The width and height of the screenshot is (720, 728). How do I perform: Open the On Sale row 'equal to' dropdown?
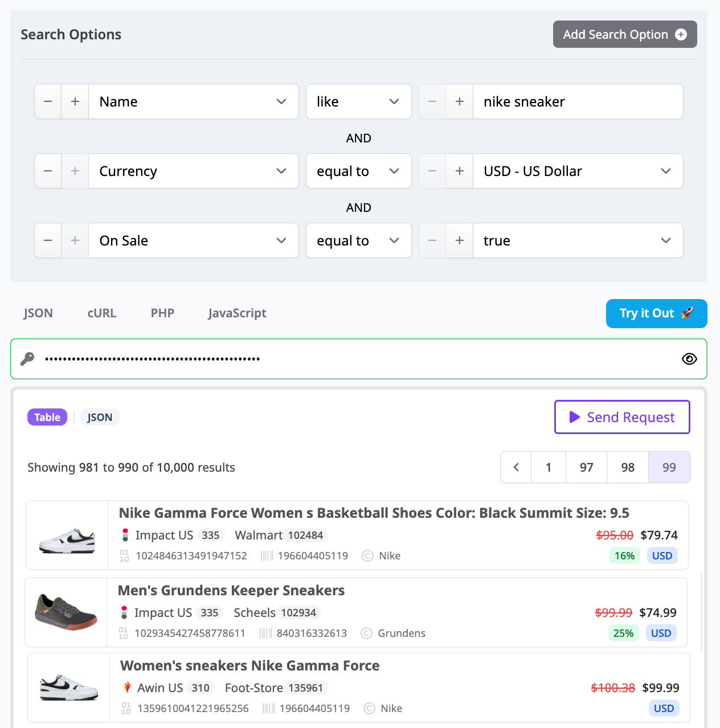tap(359, 240)
